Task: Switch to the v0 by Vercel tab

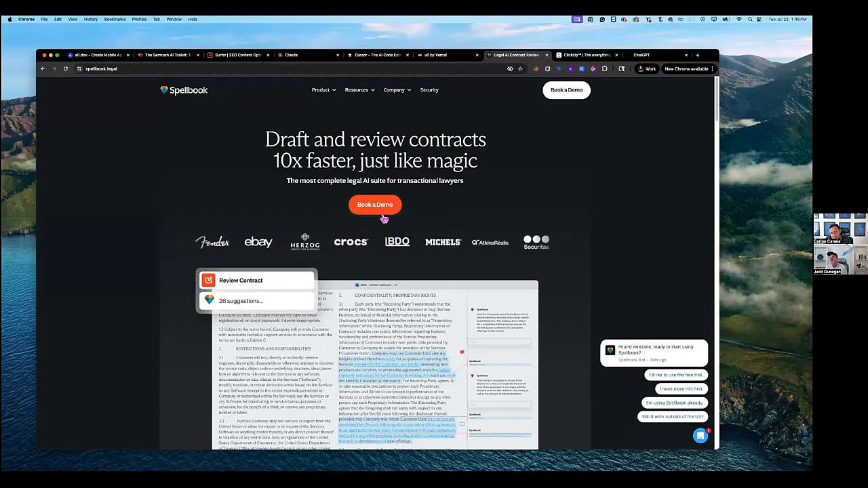Action: pyautogui.click(x=447, y=55)
